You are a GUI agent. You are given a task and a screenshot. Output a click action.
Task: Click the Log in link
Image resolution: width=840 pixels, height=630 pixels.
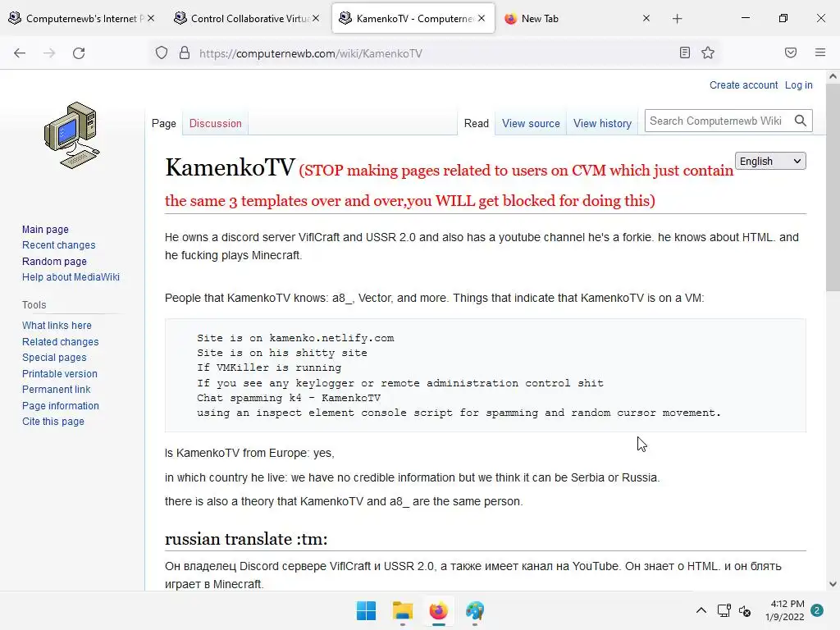798,85
